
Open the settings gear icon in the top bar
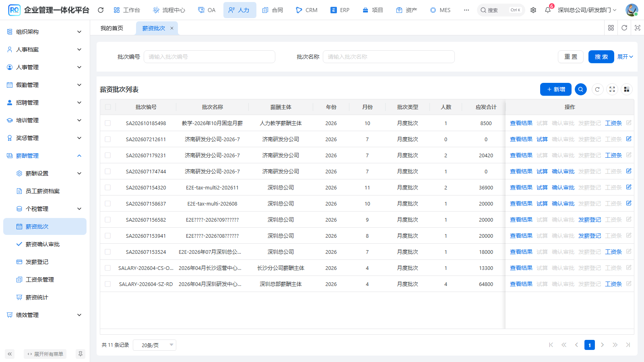click(x=533, y=10)
